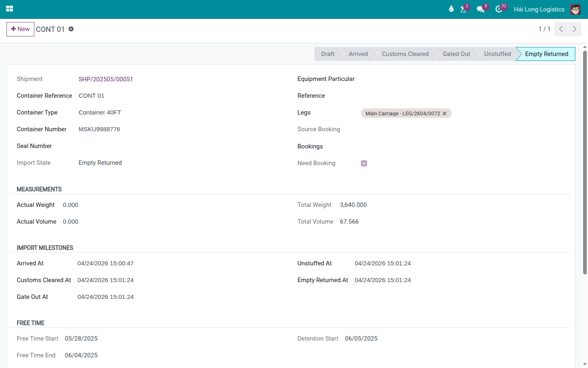Click the scrollbar down arrow
The width and height of the screenshot is (588, 368).
point(585,364)
